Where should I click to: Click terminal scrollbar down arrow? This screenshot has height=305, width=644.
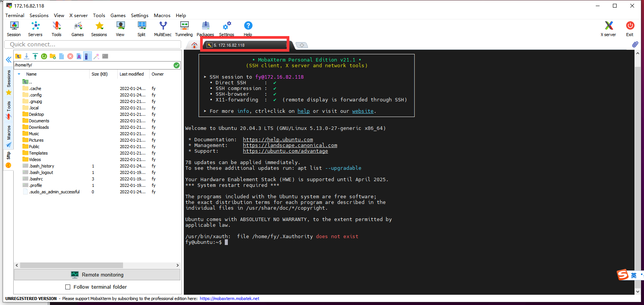point(638,292)
